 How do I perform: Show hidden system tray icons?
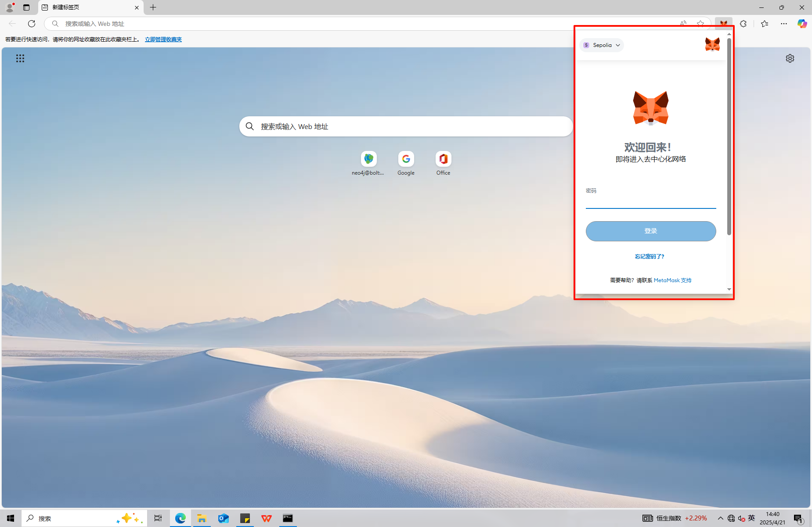pos(720,518)
